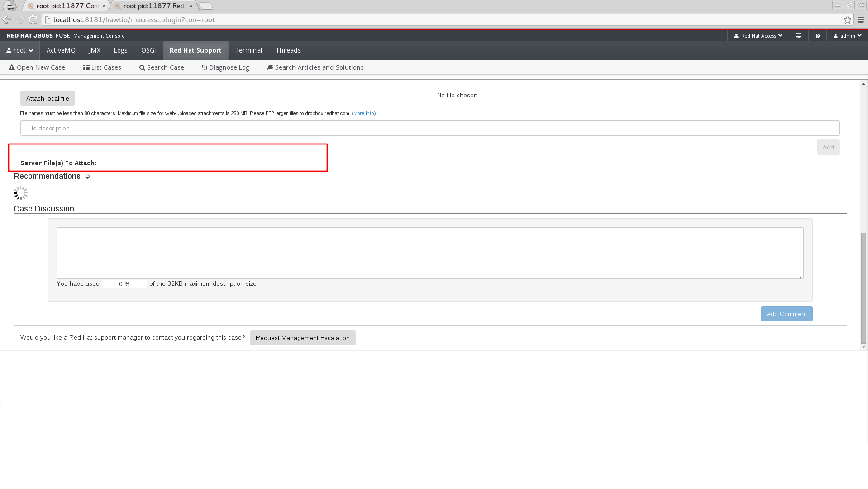Open the Logs tab
The width and height of the screenshot is (868, 489).
[121, 50]
